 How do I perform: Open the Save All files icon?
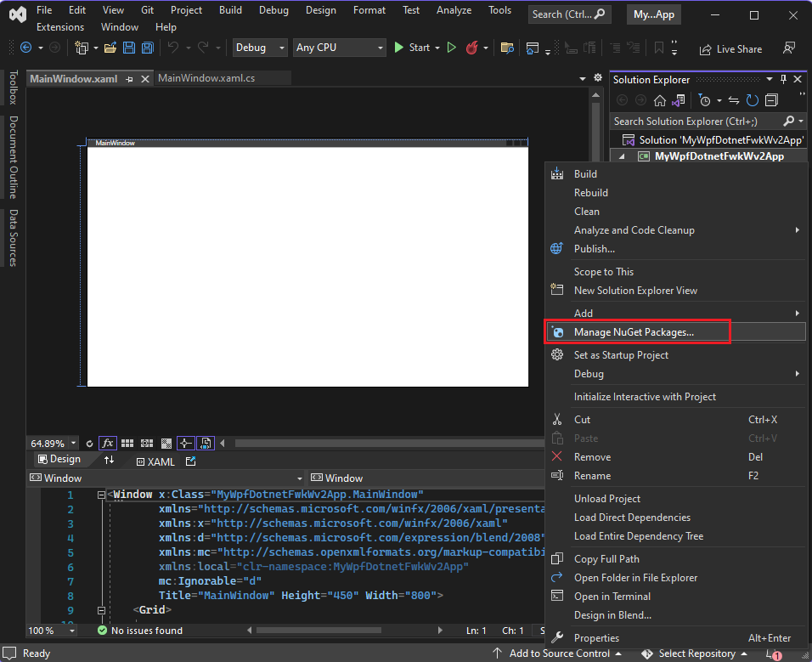tap(147, 48)
